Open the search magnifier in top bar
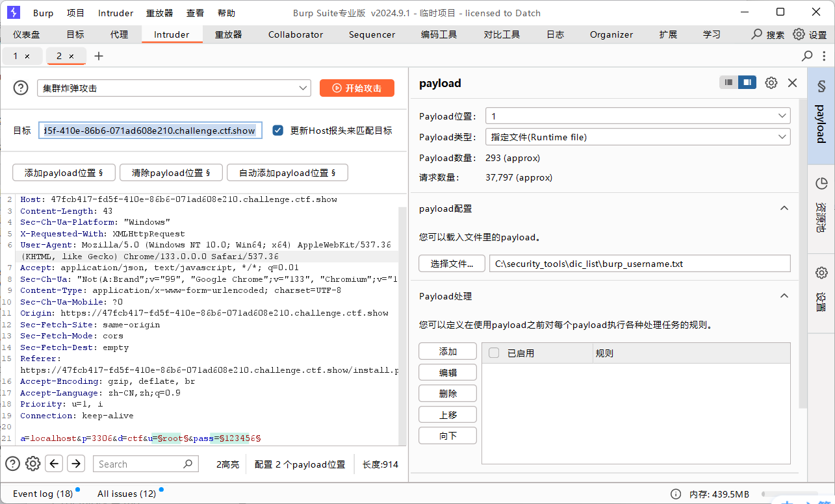The image size is (835, 504). click(x=757, y=34)
